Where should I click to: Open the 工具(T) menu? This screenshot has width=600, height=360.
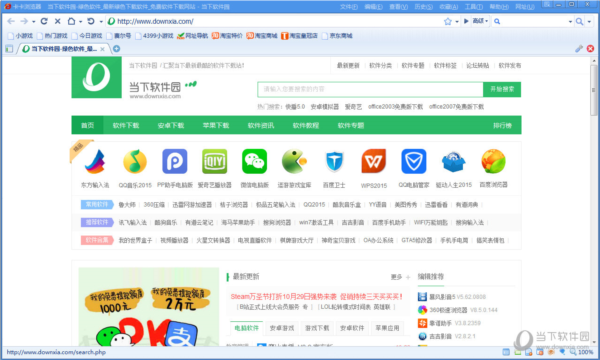pyautogui.click(x=473, y=7)
